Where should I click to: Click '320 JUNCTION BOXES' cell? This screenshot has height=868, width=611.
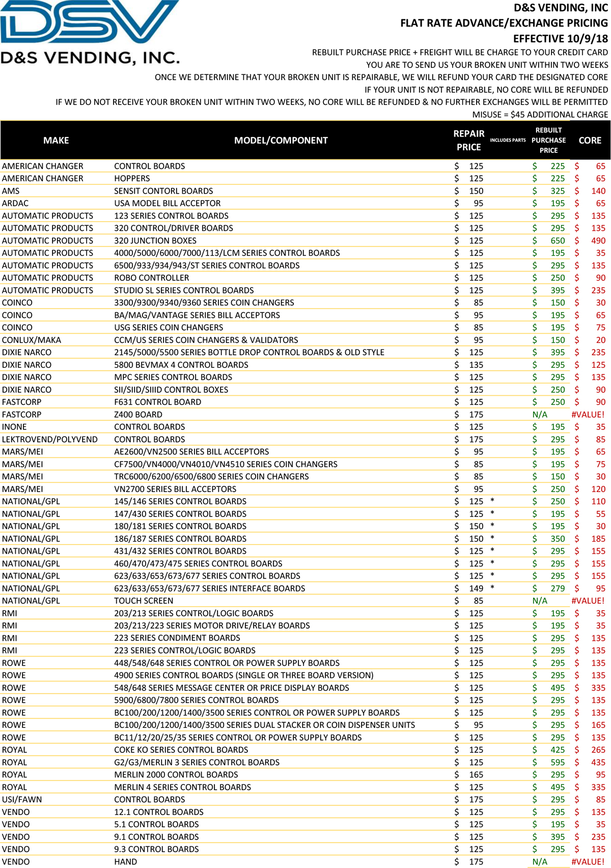[155, 240]
